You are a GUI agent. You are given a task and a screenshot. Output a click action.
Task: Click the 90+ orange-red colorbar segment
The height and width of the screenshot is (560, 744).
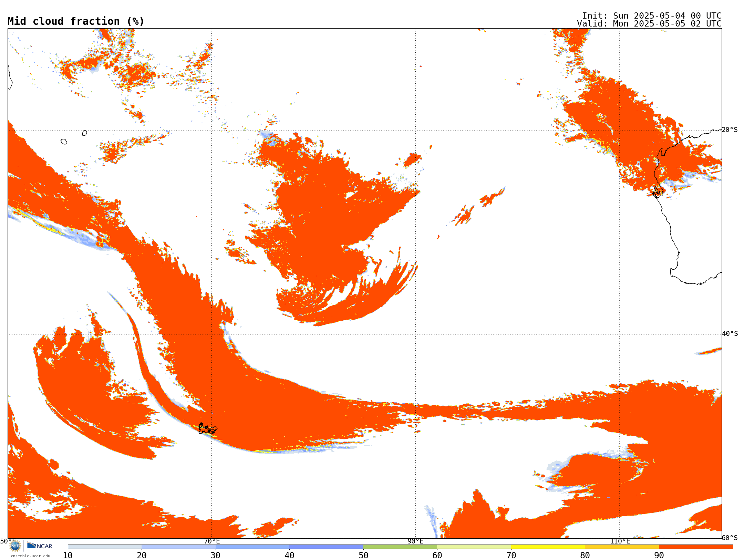tap(696, 547)
